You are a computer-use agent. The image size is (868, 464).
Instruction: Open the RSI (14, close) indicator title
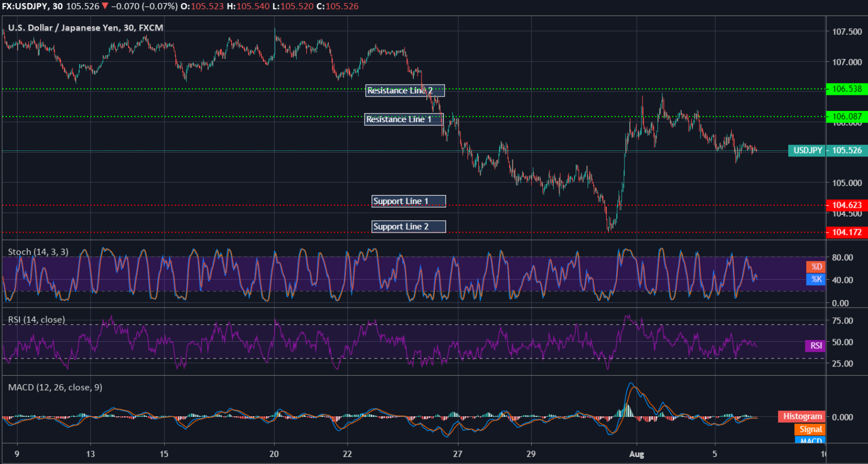36,320
